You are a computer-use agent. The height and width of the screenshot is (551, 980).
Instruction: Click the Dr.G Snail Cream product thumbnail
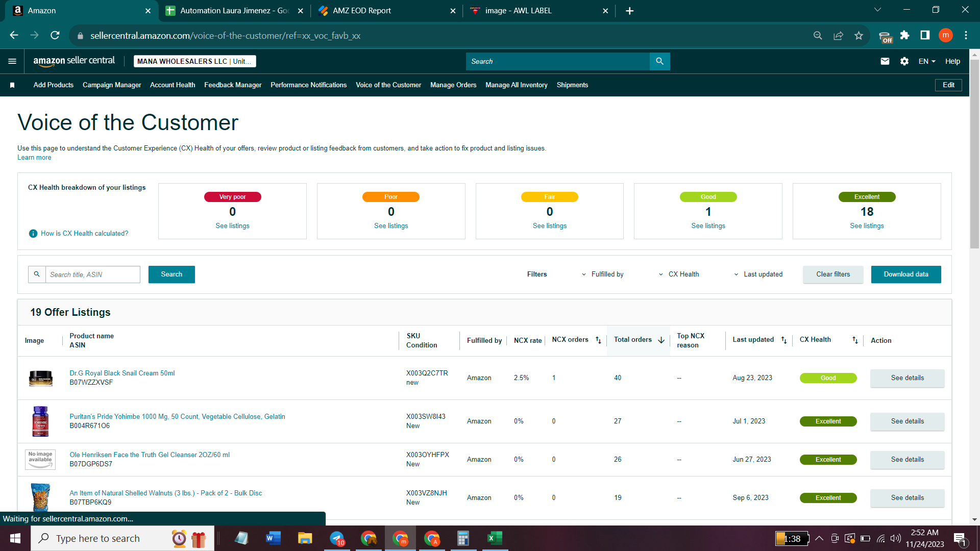[41, 378]
